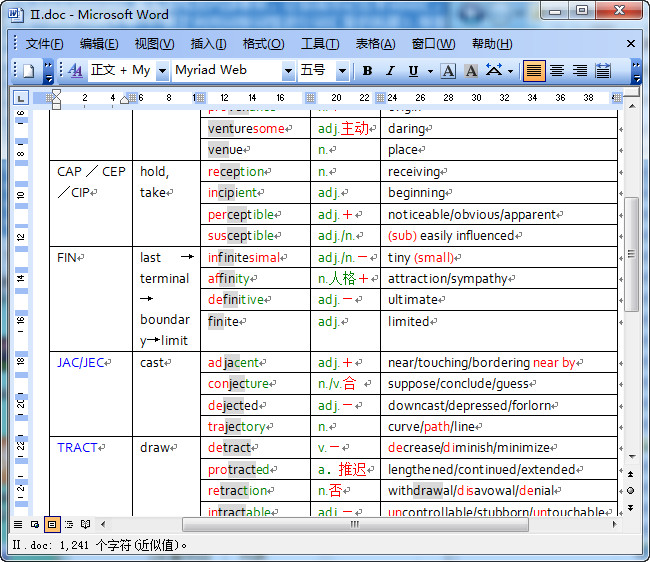Open the font size dropdown showing 五号
The height and width of the screenshot is (562, 650).
pyautogui.click(x=342, y=71)
